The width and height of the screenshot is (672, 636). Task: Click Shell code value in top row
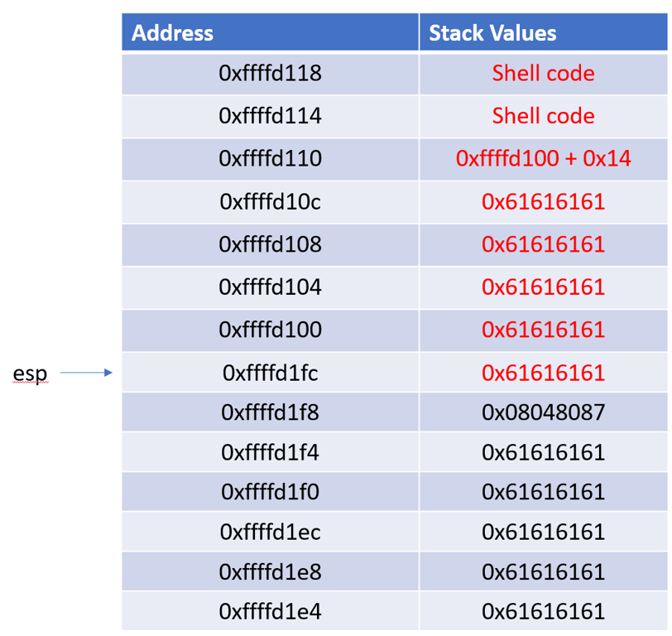pyautogui.click(x=543, y=74)
